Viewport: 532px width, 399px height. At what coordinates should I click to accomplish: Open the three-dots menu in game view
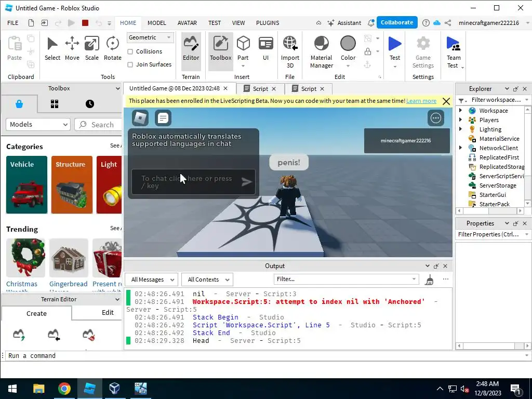(436, 118)
